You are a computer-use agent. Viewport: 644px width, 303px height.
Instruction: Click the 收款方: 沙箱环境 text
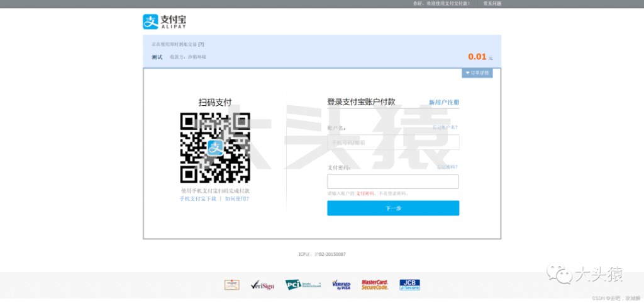187,57
